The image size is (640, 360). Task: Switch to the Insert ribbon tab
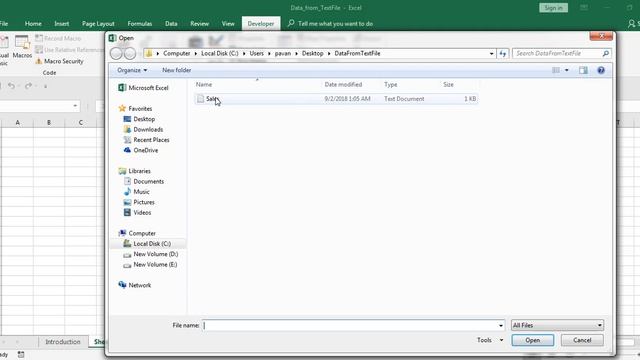(x=62, y=24)
